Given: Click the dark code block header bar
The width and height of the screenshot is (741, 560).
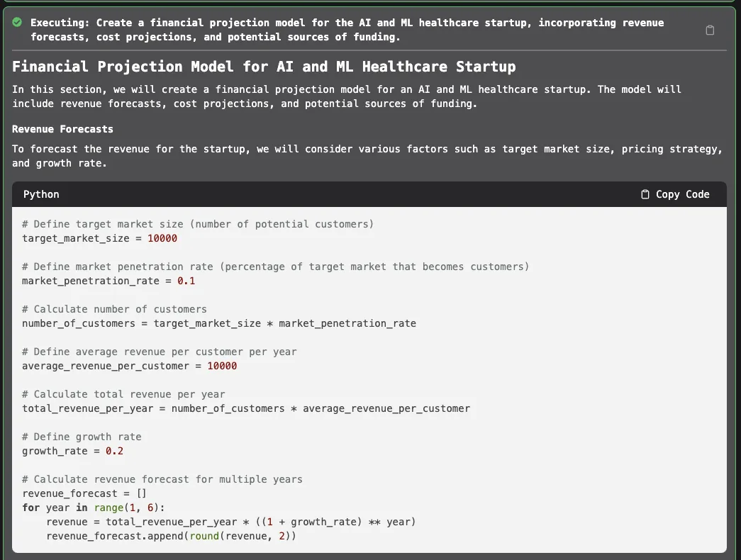Looking at the screenshot, I should tap(369, 194).
